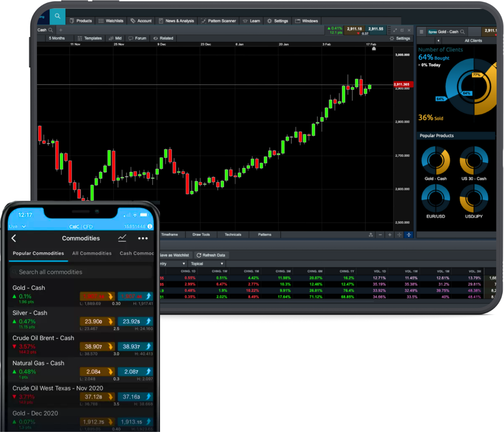This screenshot has height=432, width=504.
Task: Open the Watchlists menu
Action: click(x=111, y=21)
